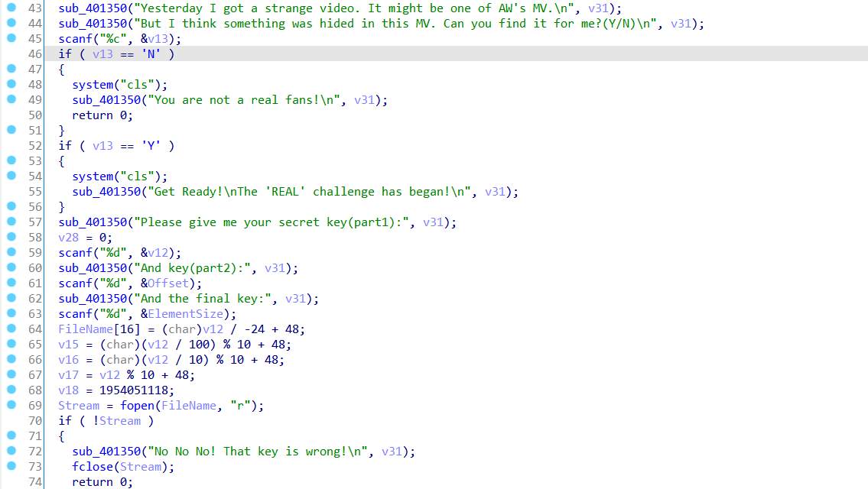Click the Offset variable on line 61
This screenshot has height=489, width=868.
(167, 283)
